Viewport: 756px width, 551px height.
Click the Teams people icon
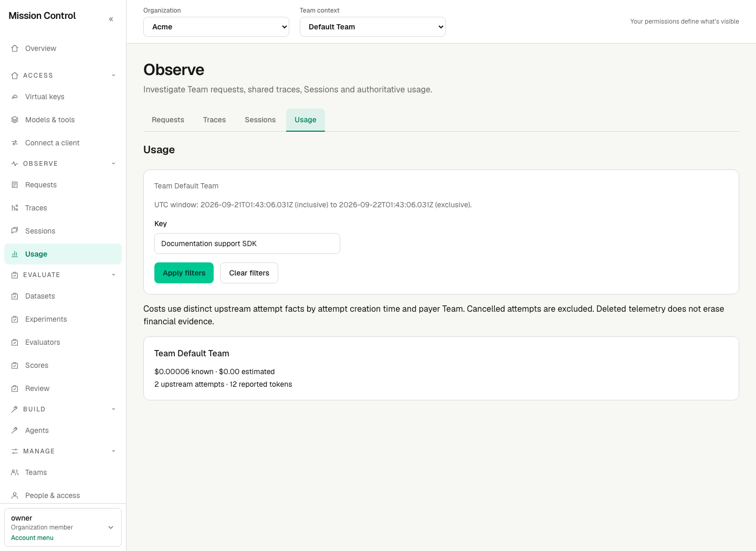click(x=15, y=472)
